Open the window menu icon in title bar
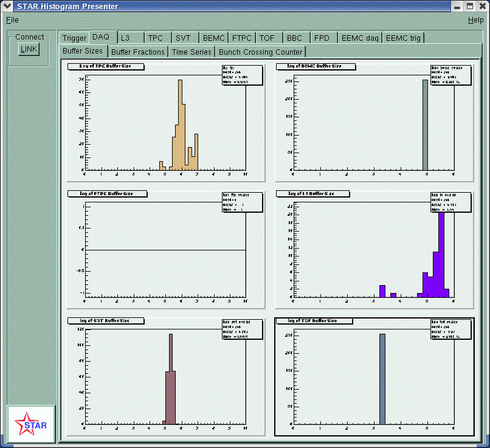 pos(7,6)
